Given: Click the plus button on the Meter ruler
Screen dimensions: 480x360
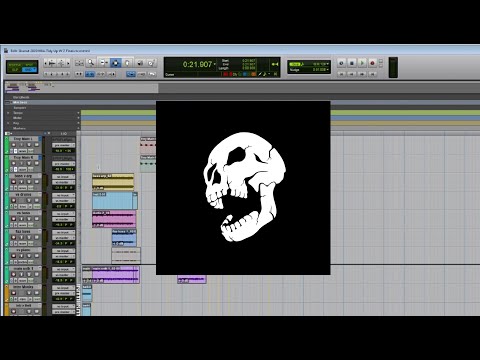Looking at the screenshot, I should (x=78, y=118).
